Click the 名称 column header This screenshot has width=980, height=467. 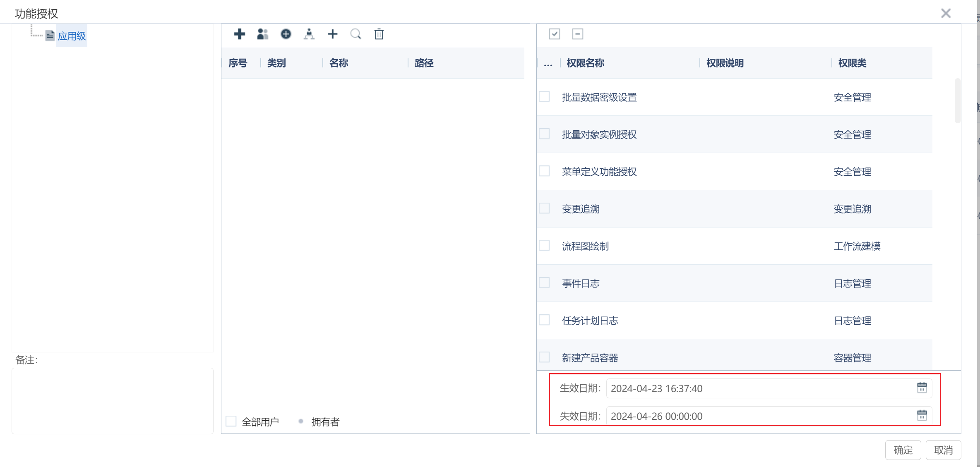tap(339, 63)
